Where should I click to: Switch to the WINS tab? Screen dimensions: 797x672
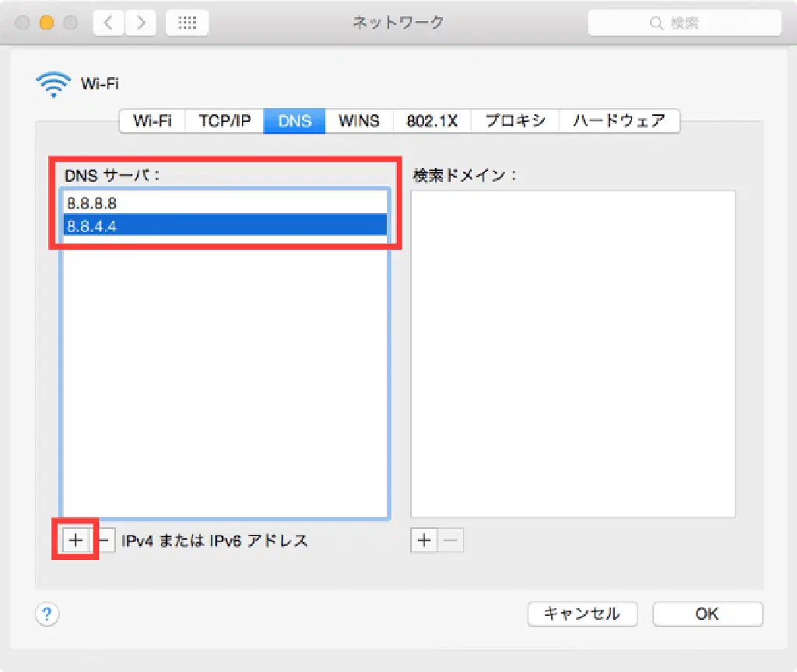[x=359, y=121]
